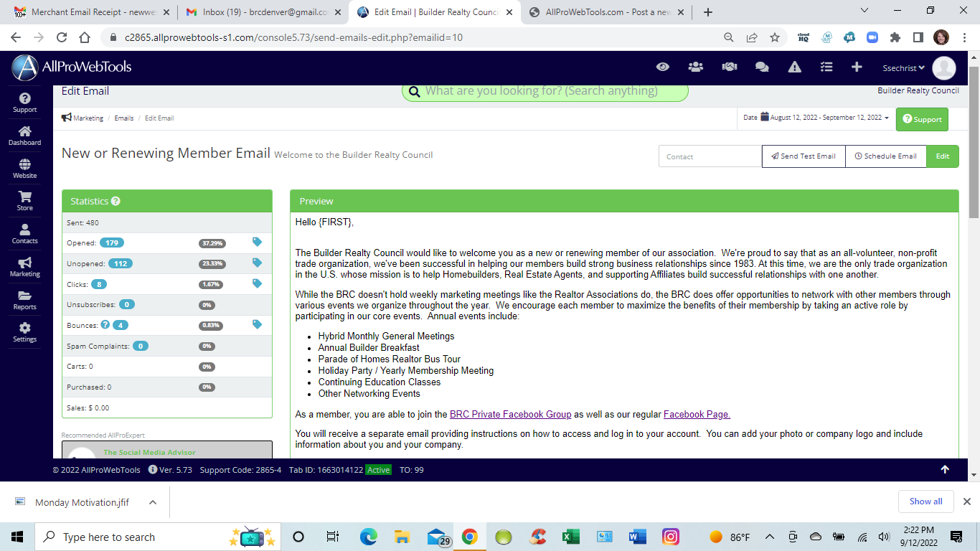Click the group people icon in the top bar
This screenshot has width=980, height=551.
(x=695, y=67)
